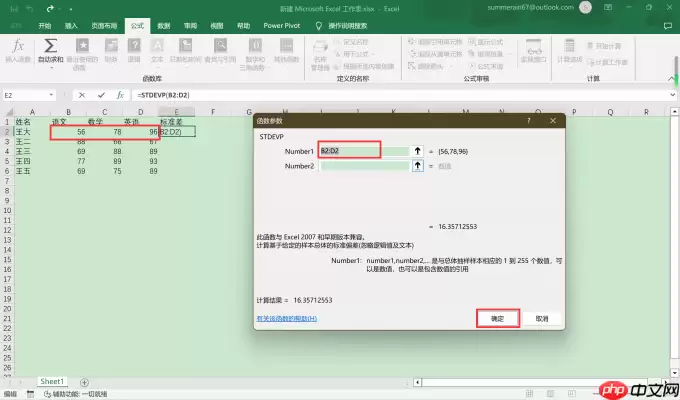Click the OK (确定) button

(497, 318)
